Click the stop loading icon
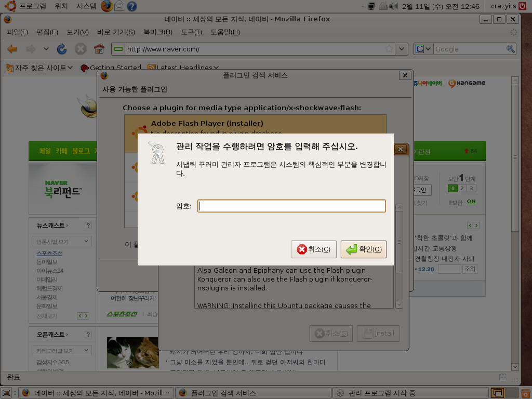The image size is (532, 399). tap(81, 49)
